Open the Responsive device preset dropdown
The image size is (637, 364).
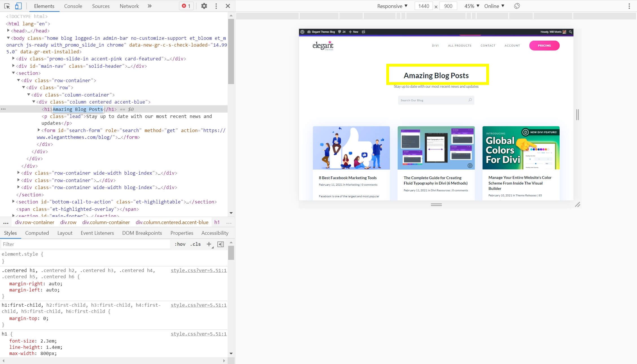pyautogui.click(x=392, y=6)
